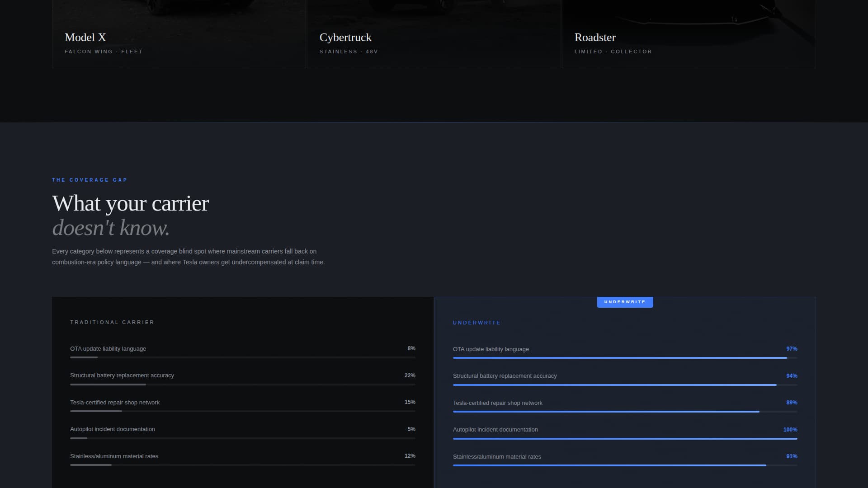Click the 'THE COVERAGE GAP' section label
Image resolution: width=868 pixels, height=488 pixels.
(x=90, y=180)
